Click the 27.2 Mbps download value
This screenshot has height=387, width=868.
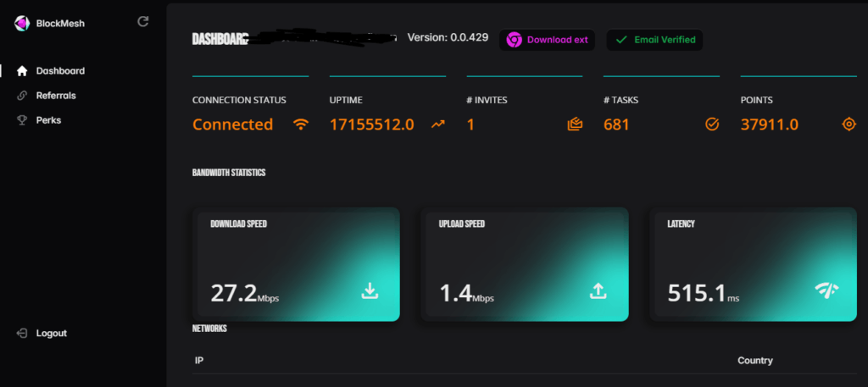(x=245, y=293)
